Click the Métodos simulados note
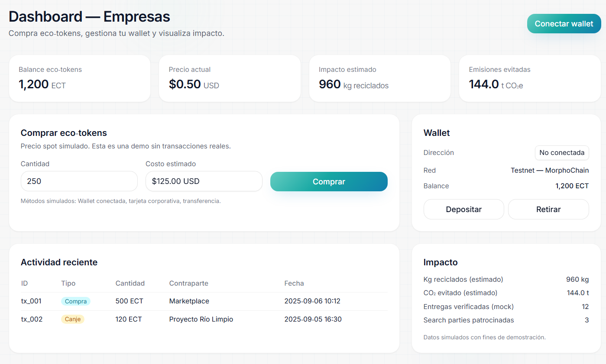The width and height of the screenshot is (606, 364). (x=121, y=201)
